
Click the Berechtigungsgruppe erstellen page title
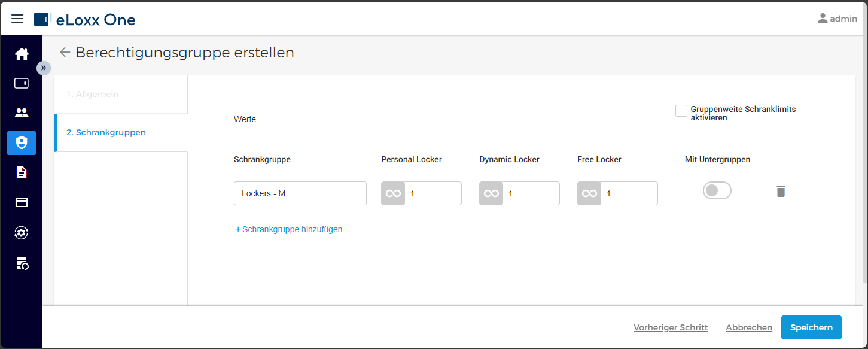click(x=185, y=53)
